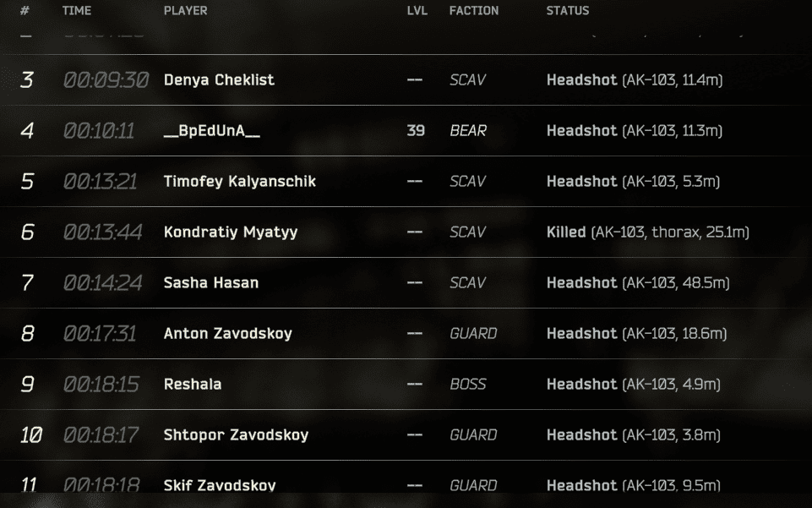This screenshot has height=508, width=812.
Task: Click the level 39 value for BEAR player
Action: (416, 130)
